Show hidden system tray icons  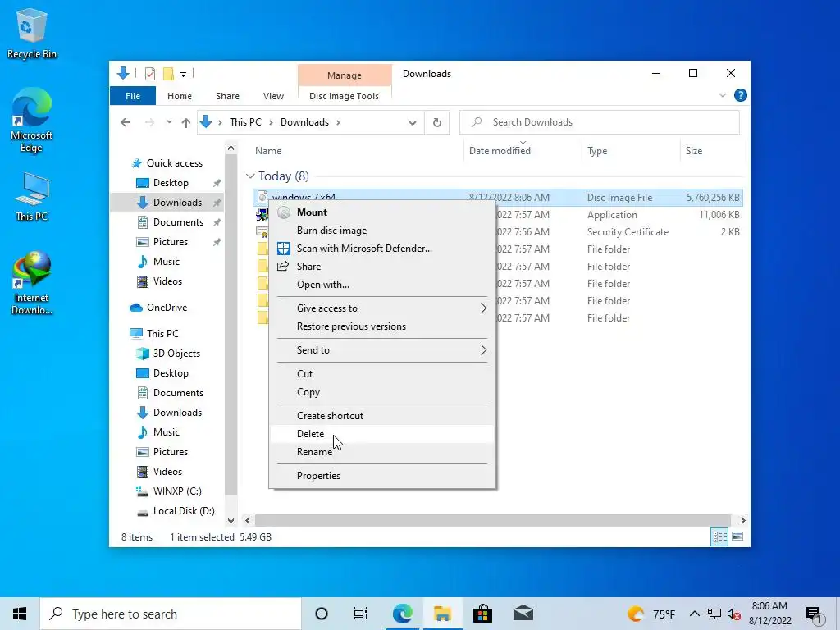point(694,614)
